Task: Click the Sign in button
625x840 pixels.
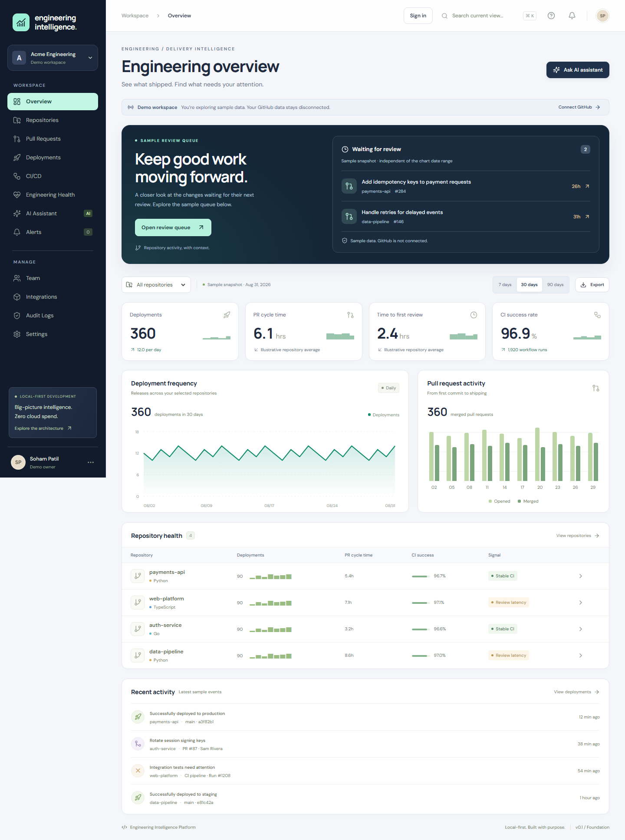Action: tap(418, 16)
